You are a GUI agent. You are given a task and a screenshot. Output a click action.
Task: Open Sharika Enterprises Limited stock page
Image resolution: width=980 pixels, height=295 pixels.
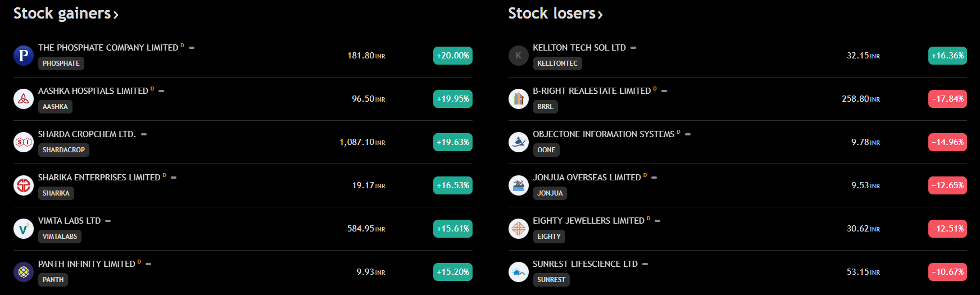[x=99, y=178]
